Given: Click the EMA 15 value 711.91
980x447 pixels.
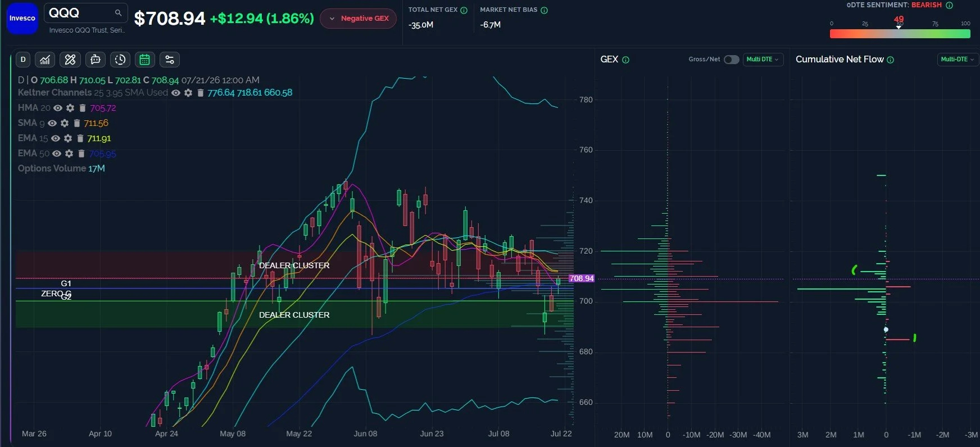Looking at the screenshot, I should (x=99, y=138).
